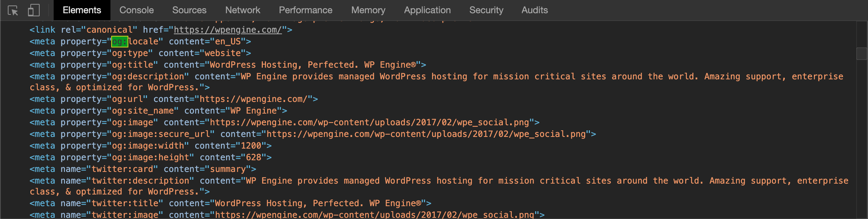
Task: Activate the inspect element picker icon
Action: [13, 11]
